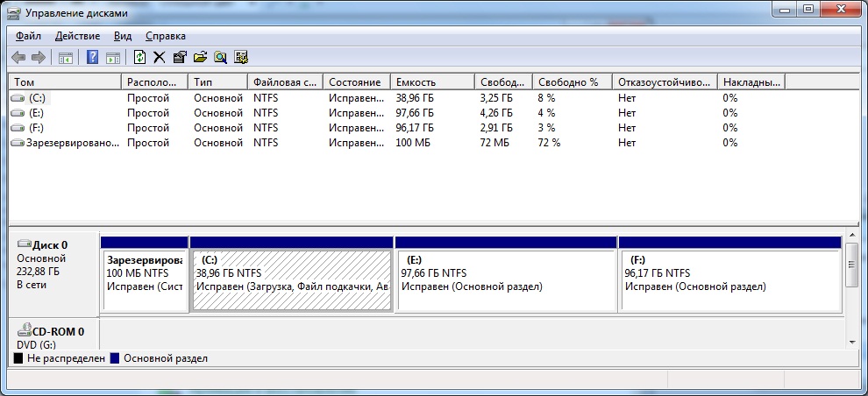Open the Действие menu
The image size is (868, 396).
click(77, 36)
